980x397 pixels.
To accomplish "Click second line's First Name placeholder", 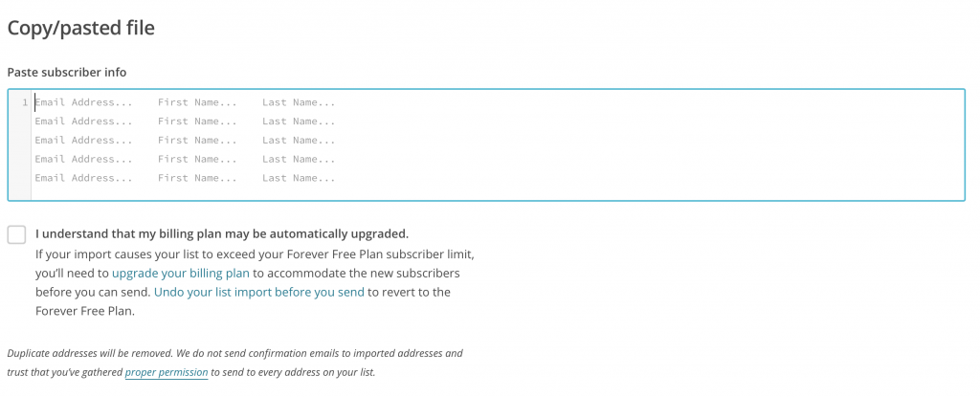I will 197,121.
